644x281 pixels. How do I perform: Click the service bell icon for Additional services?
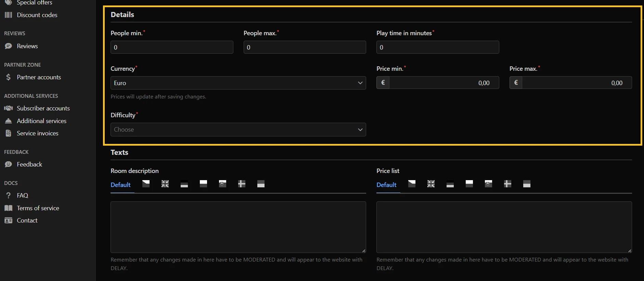[x=8, y=121]
